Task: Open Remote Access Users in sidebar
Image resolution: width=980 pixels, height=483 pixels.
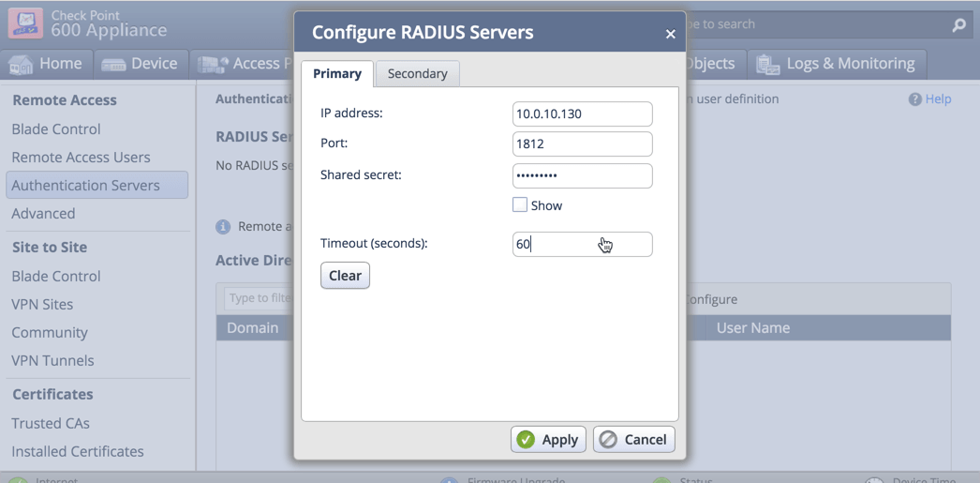Action: (81, 157)
